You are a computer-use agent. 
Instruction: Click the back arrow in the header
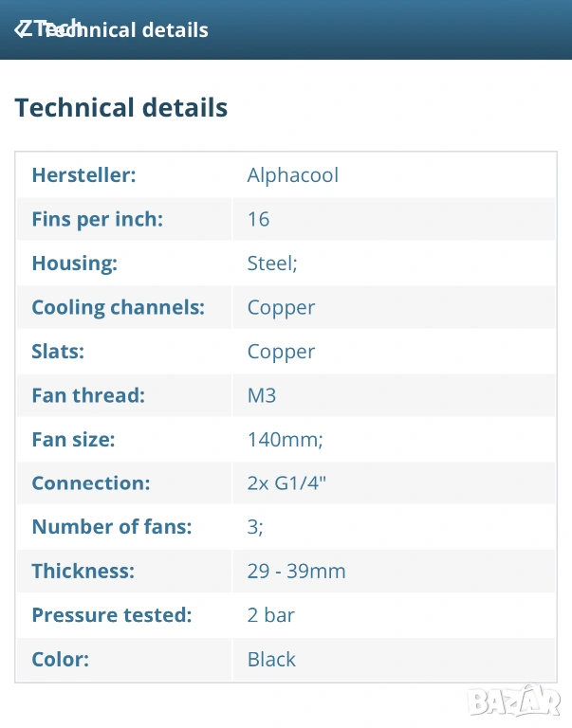pyautogui.click(x=23, y=29)
